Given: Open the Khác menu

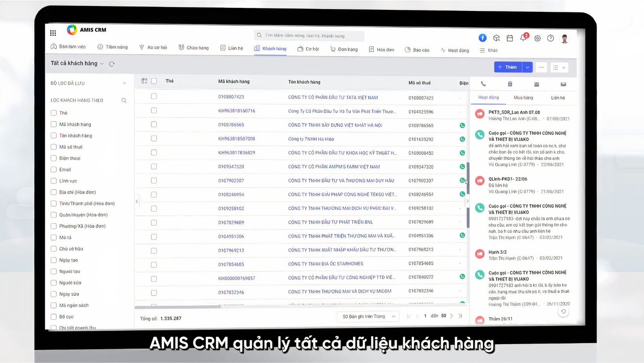Looking at the screenshot, I should pyautogui.click(x=489, y=50).
